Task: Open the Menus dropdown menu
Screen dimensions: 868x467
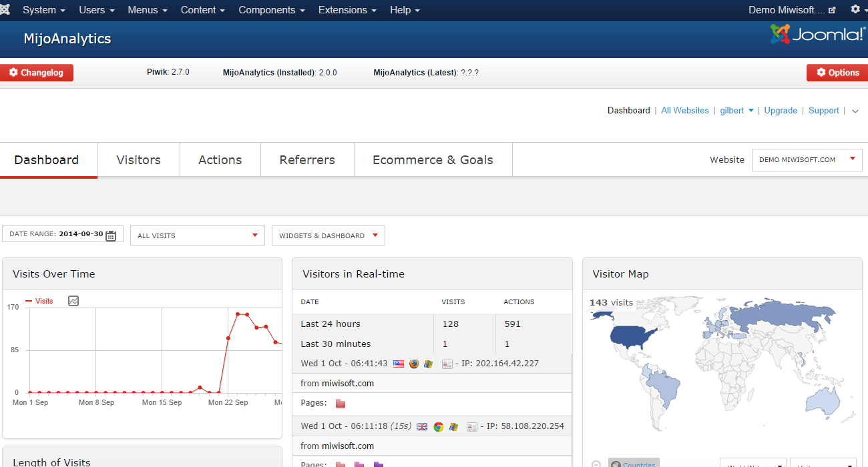Action: (x=148, y=10)
